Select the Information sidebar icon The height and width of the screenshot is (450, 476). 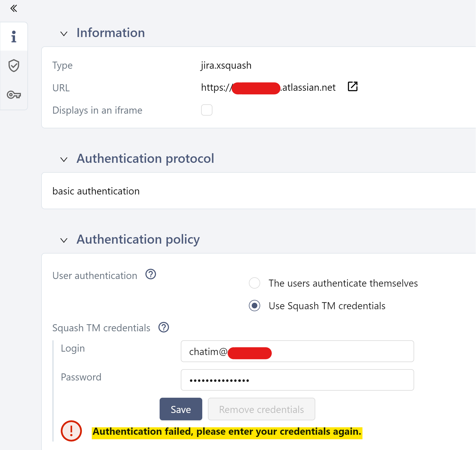click(14, 36)
